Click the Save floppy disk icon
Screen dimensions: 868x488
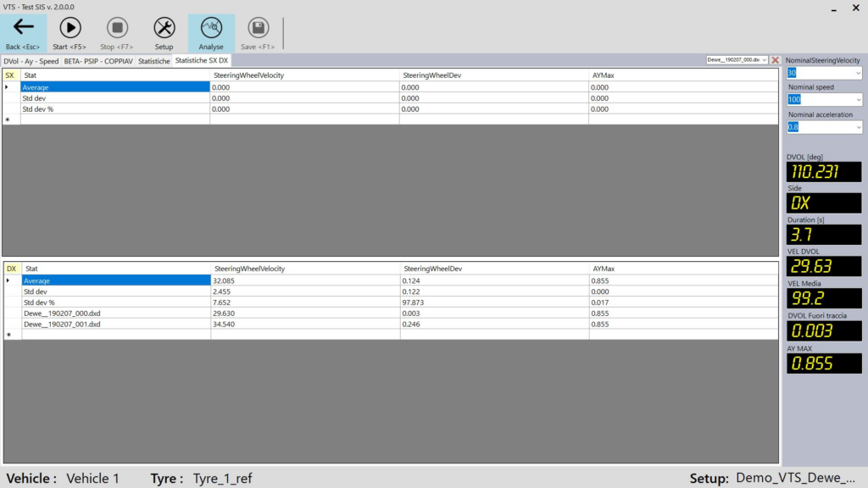tap(258, 27)
